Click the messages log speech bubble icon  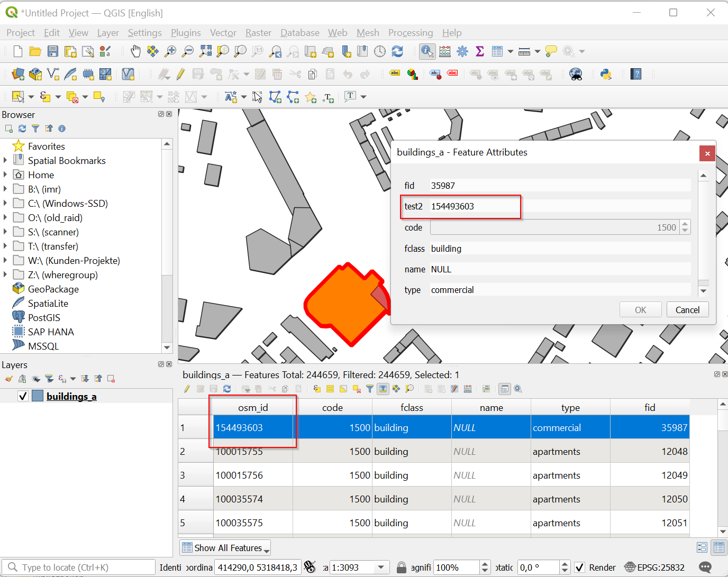[705, 567]
